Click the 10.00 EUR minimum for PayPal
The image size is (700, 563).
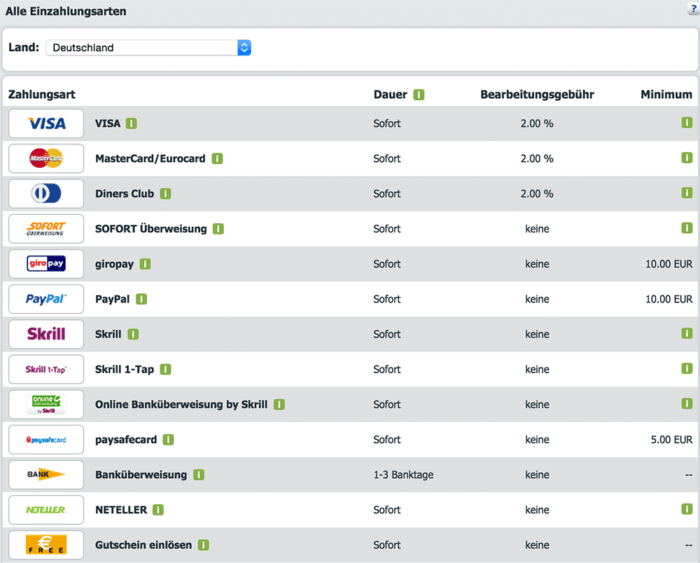tap(669, 299)
